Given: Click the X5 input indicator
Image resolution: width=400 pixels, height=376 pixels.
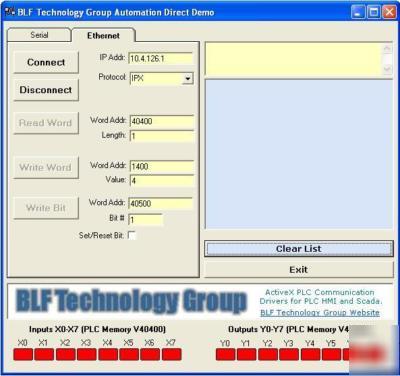Looking at the screenshot, I should click(x=129, y=354).
